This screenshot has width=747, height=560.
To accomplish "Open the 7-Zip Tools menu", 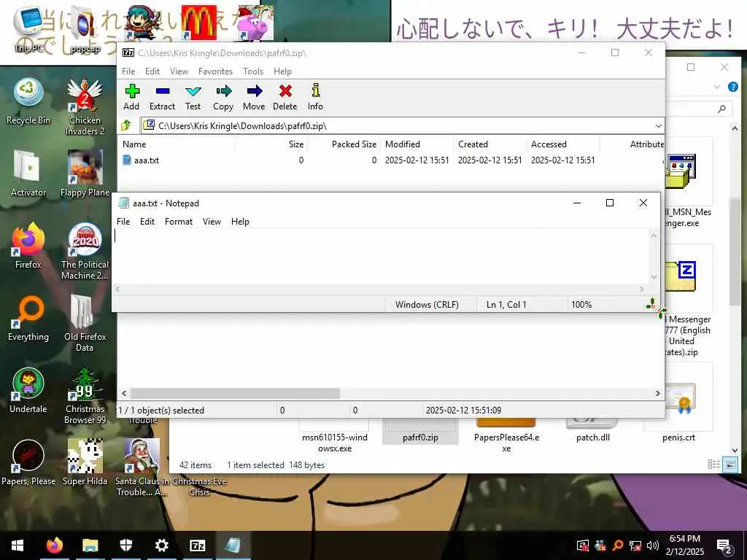I will pos(253,71).
